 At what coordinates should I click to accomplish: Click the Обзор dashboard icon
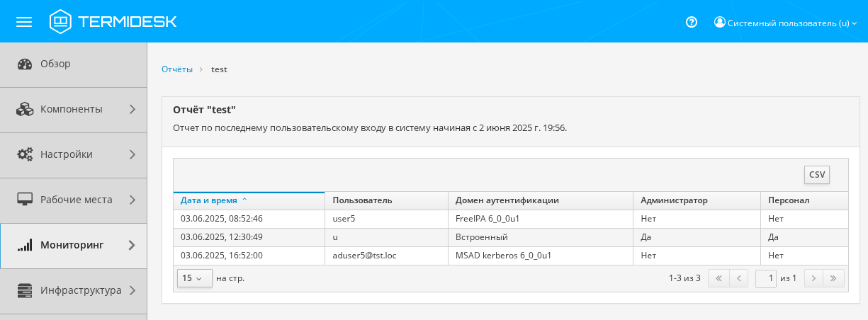pos(25,64)
